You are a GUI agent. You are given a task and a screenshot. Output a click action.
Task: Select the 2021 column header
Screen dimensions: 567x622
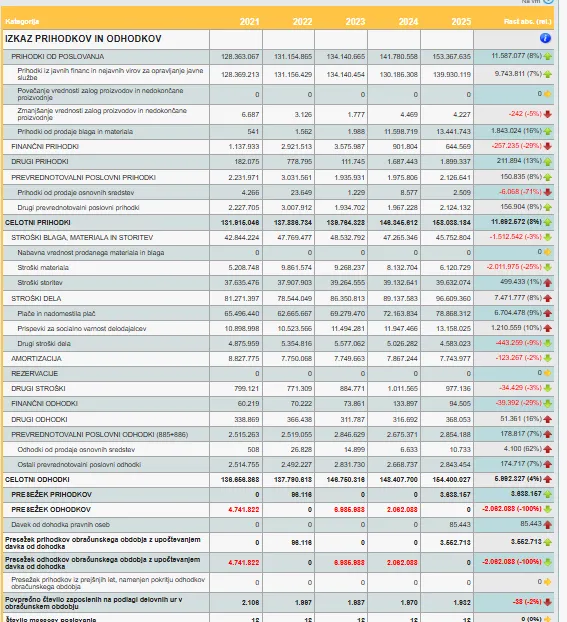249,21
